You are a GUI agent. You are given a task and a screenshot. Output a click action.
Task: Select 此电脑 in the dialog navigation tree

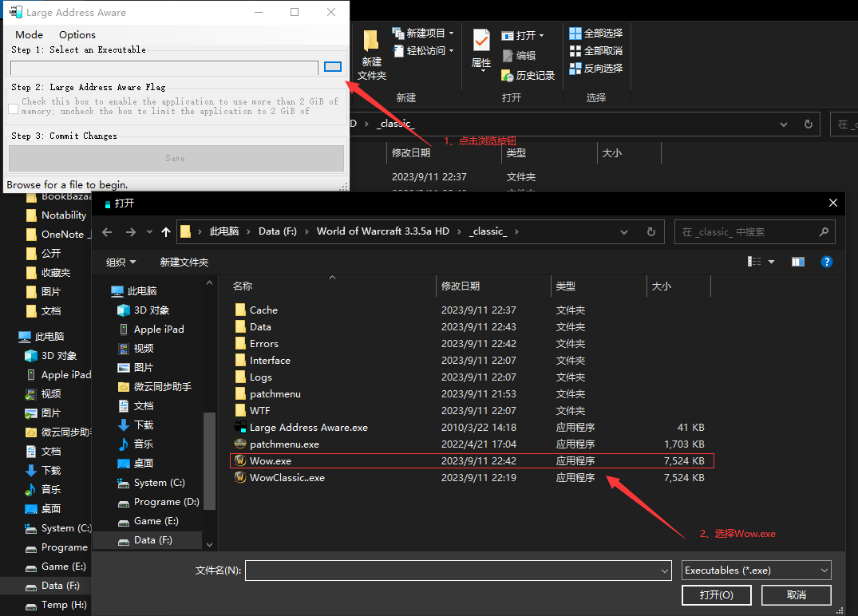coord(134,291)
